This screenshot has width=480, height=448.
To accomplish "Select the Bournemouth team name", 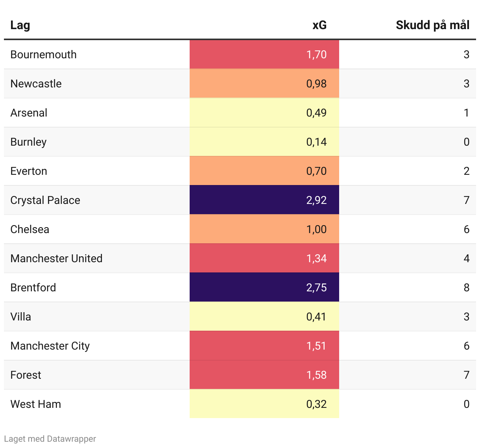I will pyautogui.click(x=43, y=55).
